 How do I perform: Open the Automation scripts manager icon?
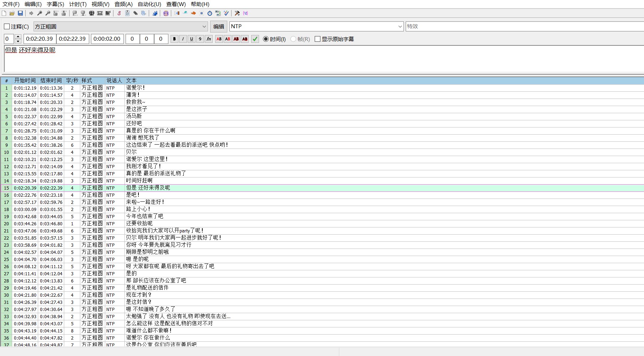155,13
